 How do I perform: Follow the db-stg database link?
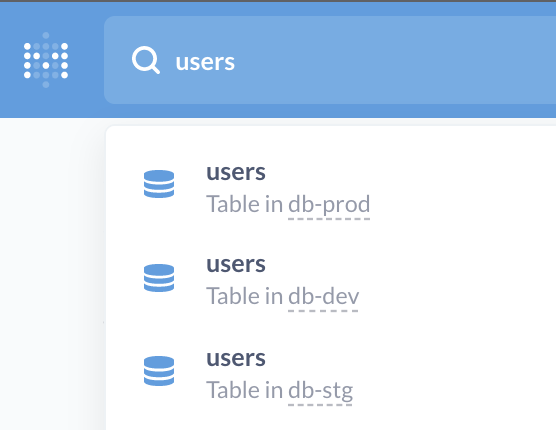click(x=320, y=391)
